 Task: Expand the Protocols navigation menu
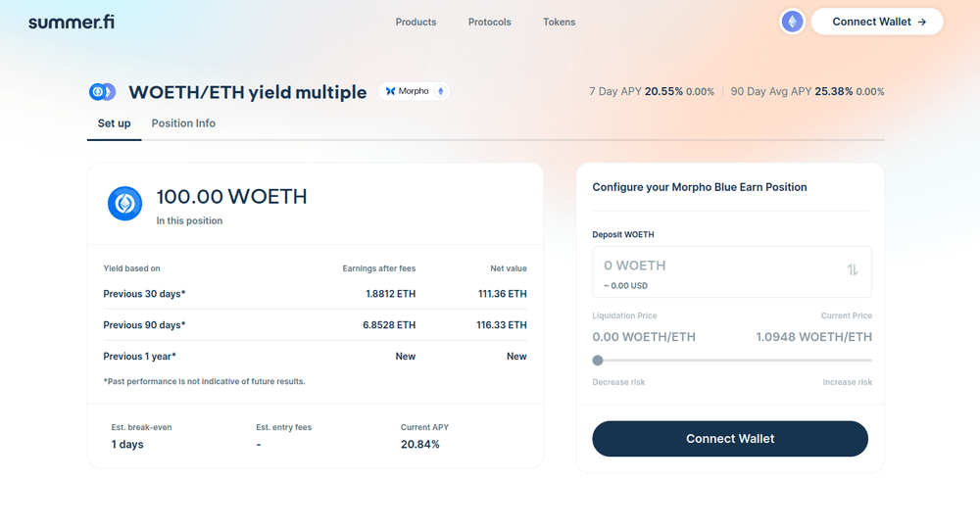point(489,22)
